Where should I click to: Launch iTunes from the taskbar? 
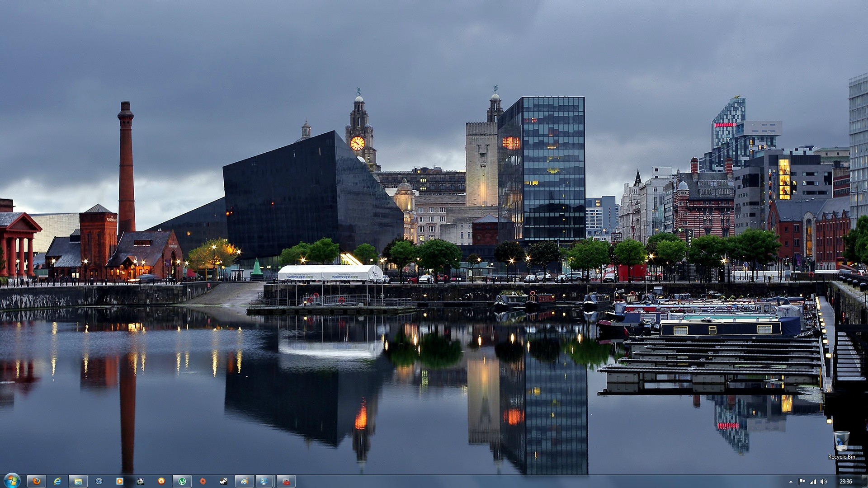[x=99, y=481]
